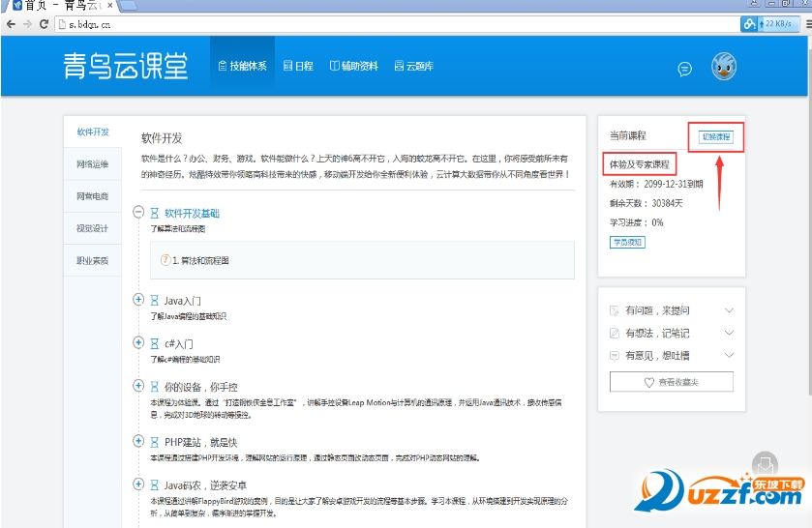Click the blue cloud extension icon

[749, 24]
